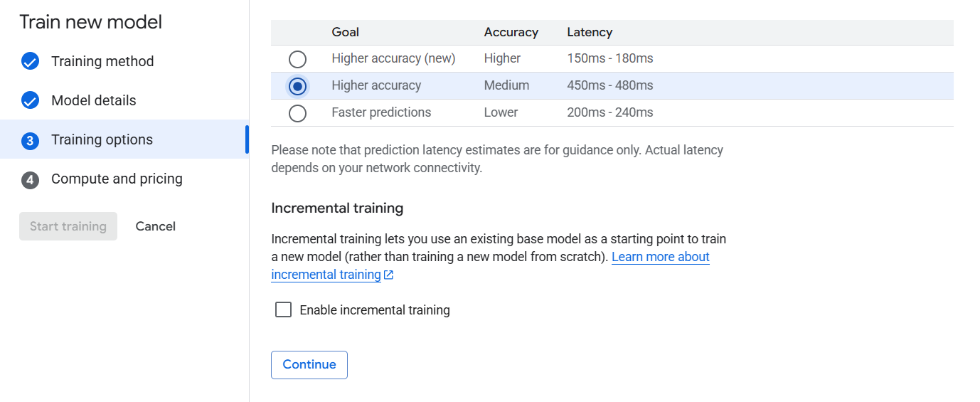980x402 pixels.
Task: Click the Model details checkmark icon
Action: click(x=30, y=101)
